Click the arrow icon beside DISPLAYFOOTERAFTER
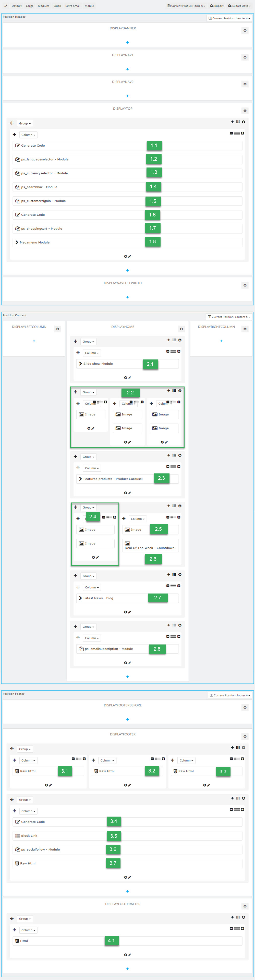The height and width of the screenshot is (980, 255). (245, 906)
